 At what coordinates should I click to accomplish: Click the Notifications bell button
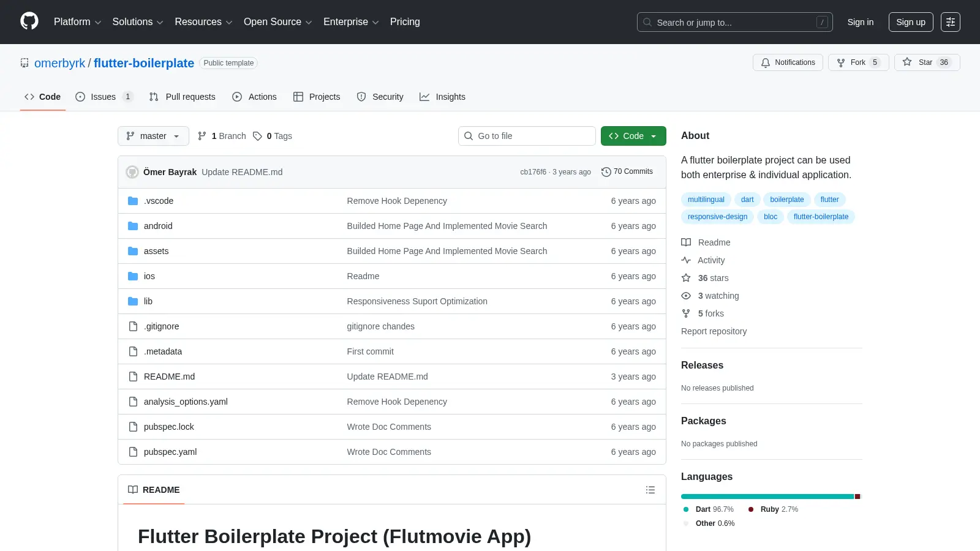[788, 62]
